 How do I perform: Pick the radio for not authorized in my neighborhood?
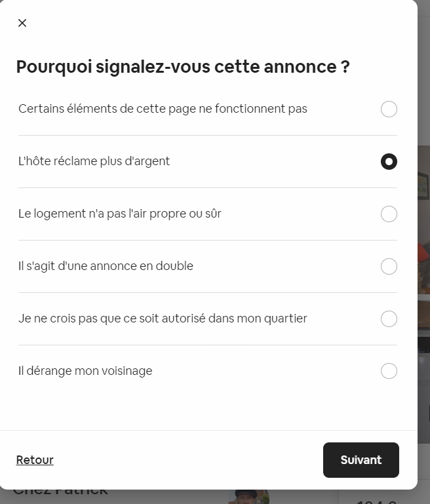[x=389, y=319]
